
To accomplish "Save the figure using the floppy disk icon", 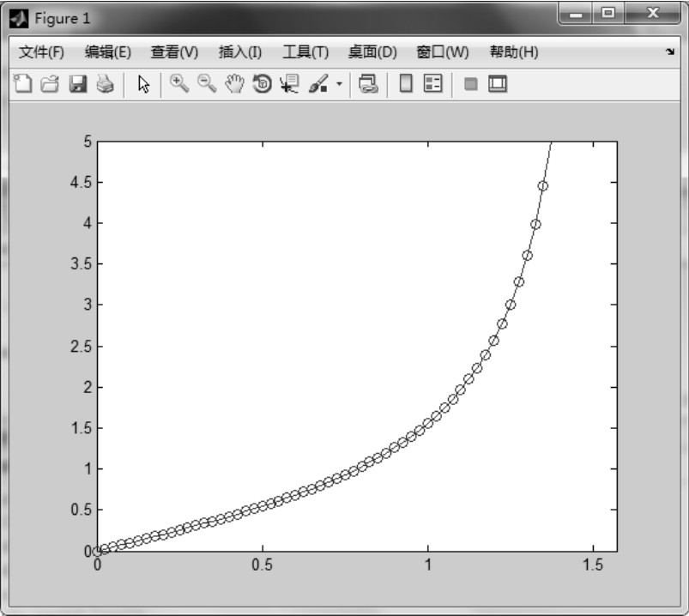I will pyautogui.click(x=77, y=84).
